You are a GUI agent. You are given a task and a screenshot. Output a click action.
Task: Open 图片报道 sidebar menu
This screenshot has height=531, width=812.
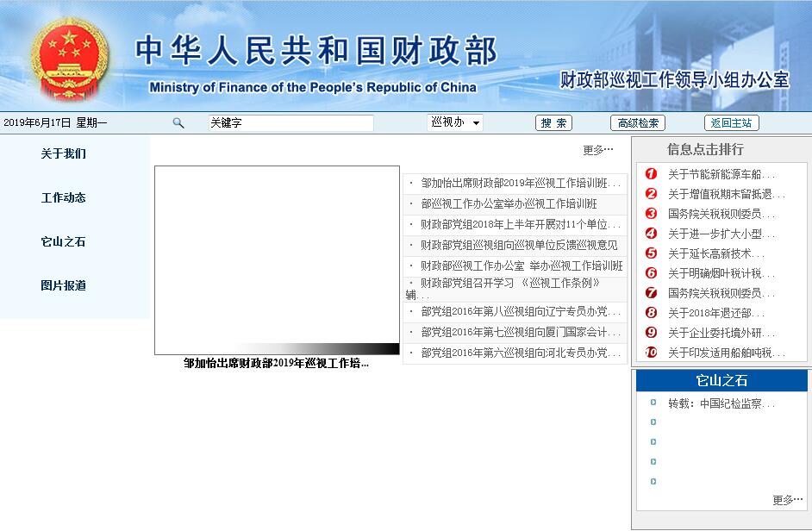coord(63,285)
